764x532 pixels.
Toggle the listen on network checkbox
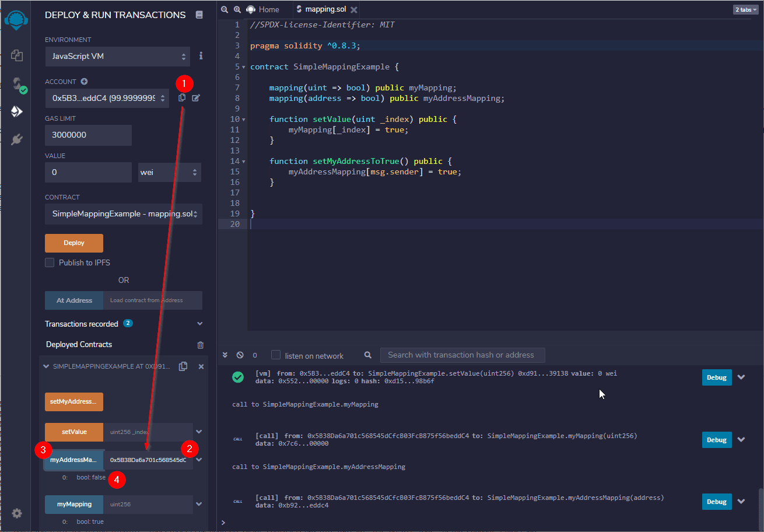click(x=276, y=355)
